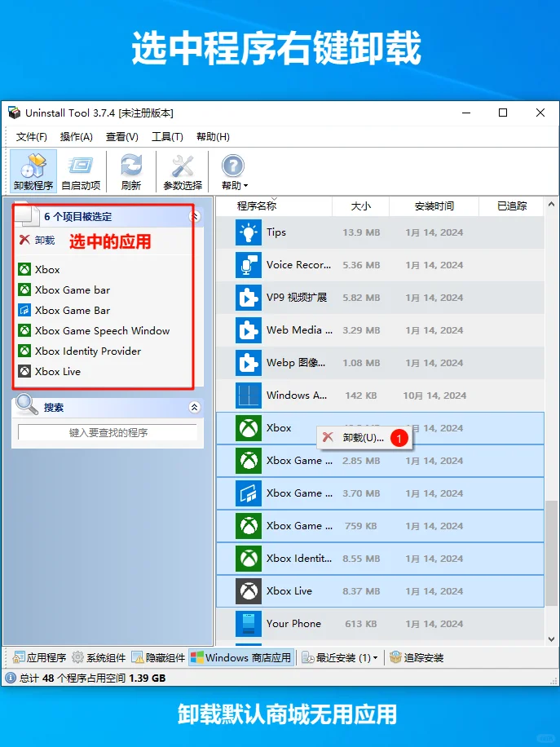560x747 pixels.
Task: Select Xbox in the selected sidebar list
Action: (47, 269)
